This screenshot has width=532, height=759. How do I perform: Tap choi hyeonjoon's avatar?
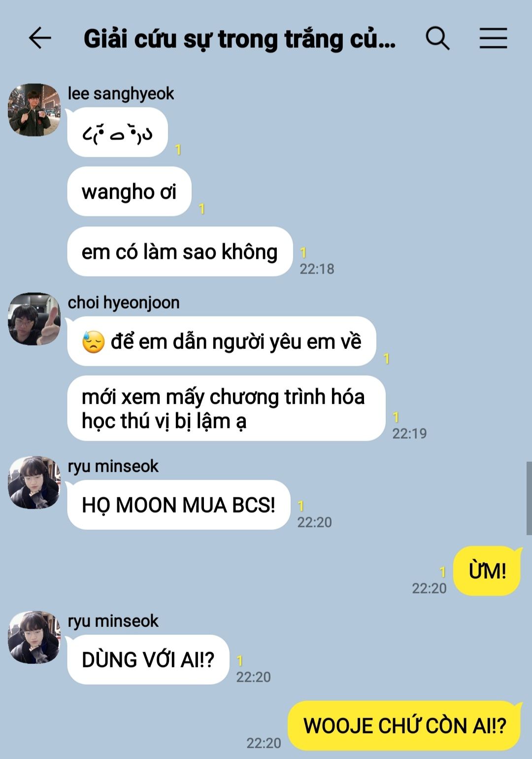(34, 319)
